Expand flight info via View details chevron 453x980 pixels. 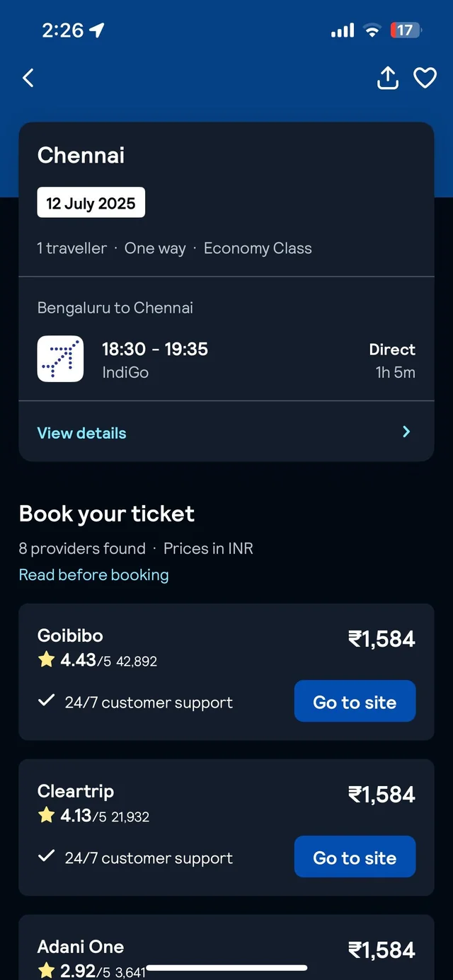[x=406, y=432]
